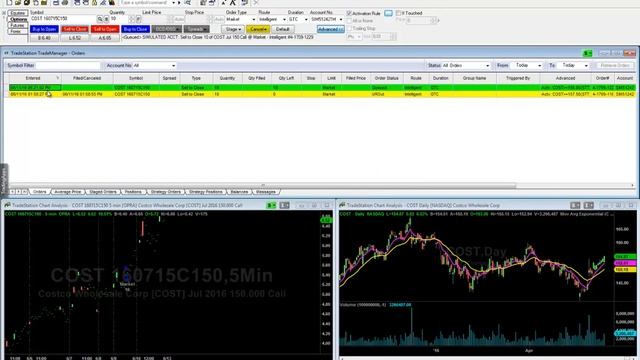Click the top-toolbar lookup icon after command box

(188, 3)
